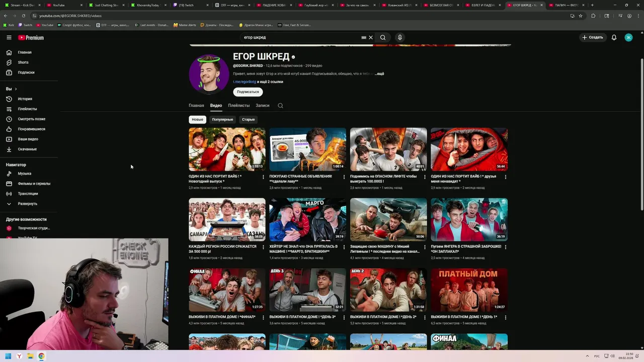644x362 pixels.
Task: Start voice search with the microphone icon
Action: pos(400,37)
